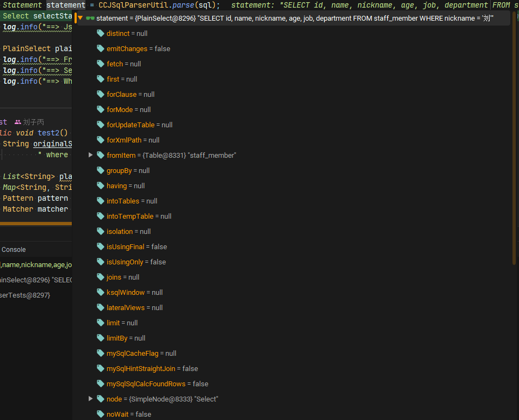Click the tag icon next to groupBy field
Screen dimensions: 519x420
[100, 170]
